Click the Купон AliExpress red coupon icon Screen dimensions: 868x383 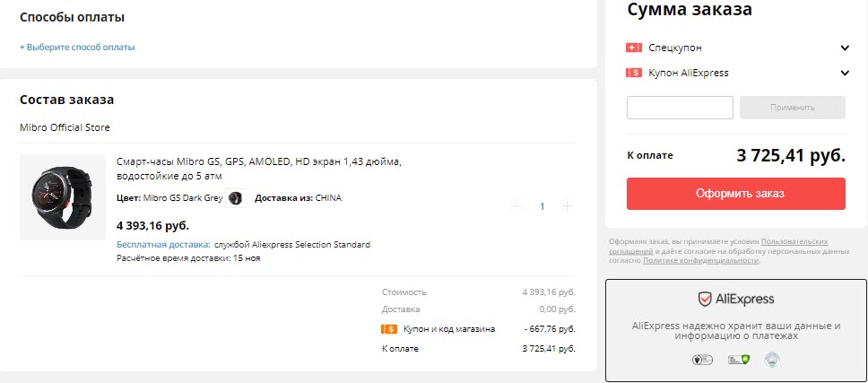[634, 73]
